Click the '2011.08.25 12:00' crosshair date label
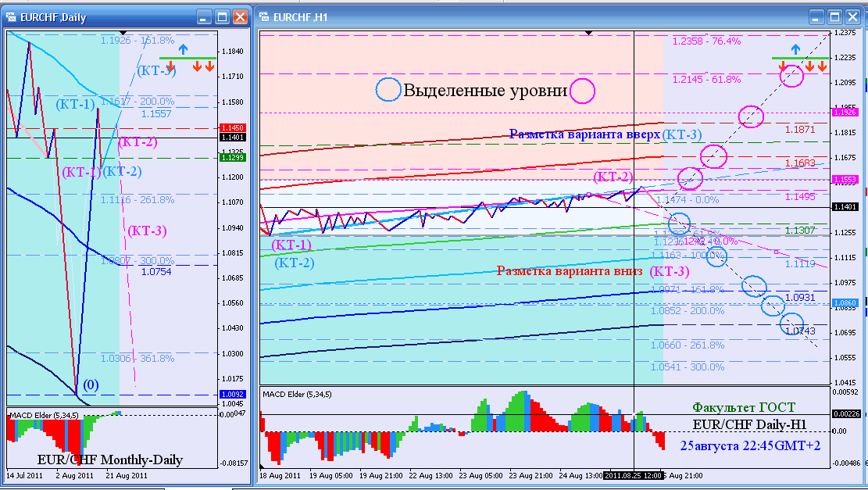Viewport: 868px width, 490px height. coord(634,476)
